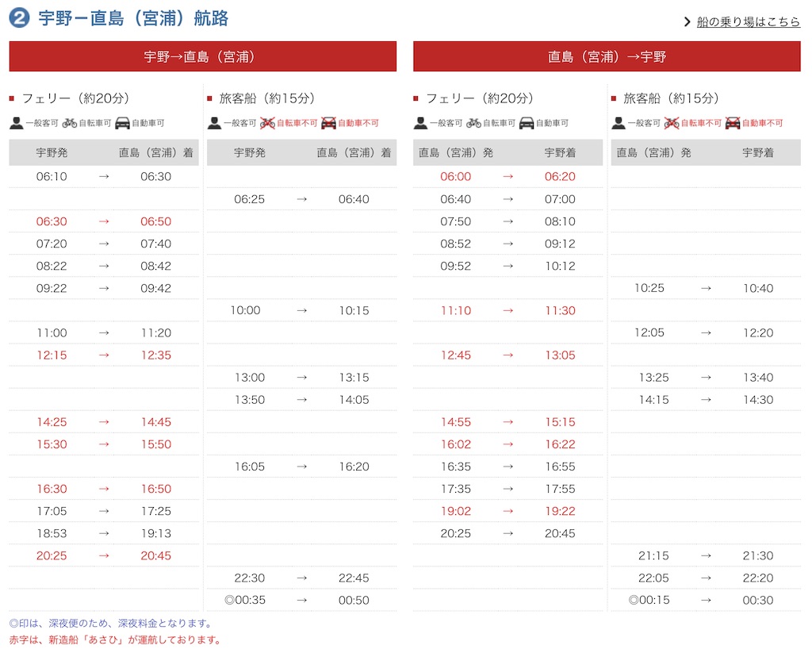The width and height of the screenshot is (812, 653).
Task: Select the 直島（宮浦）→宇野 red header
Action: [x=607, y=56]
